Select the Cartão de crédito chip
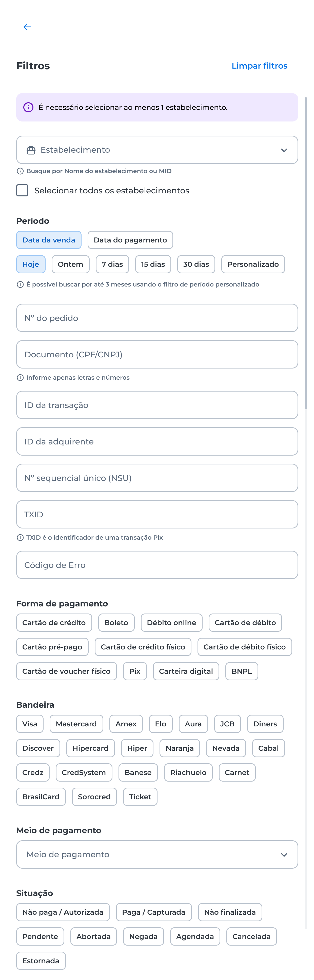This screenshot has height=980, width=314. coord(54,622)
